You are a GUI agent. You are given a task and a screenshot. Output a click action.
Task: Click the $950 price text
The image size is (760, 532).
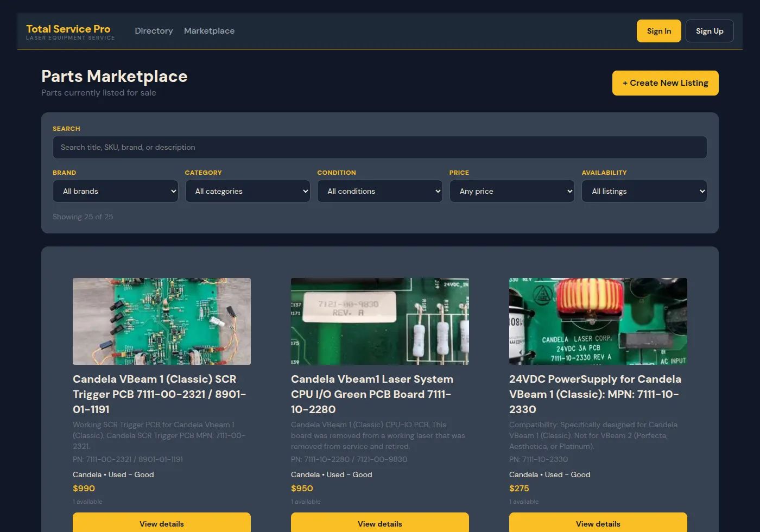pos(302,489)
